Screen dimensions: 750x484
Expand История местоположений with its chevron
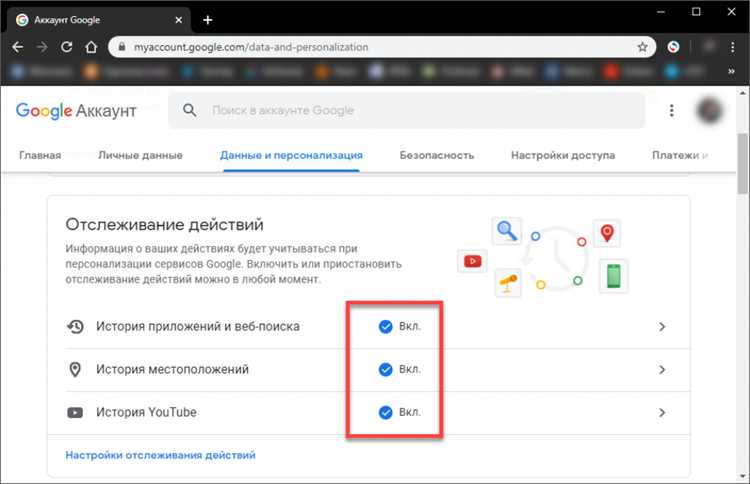tap(662, 370)
